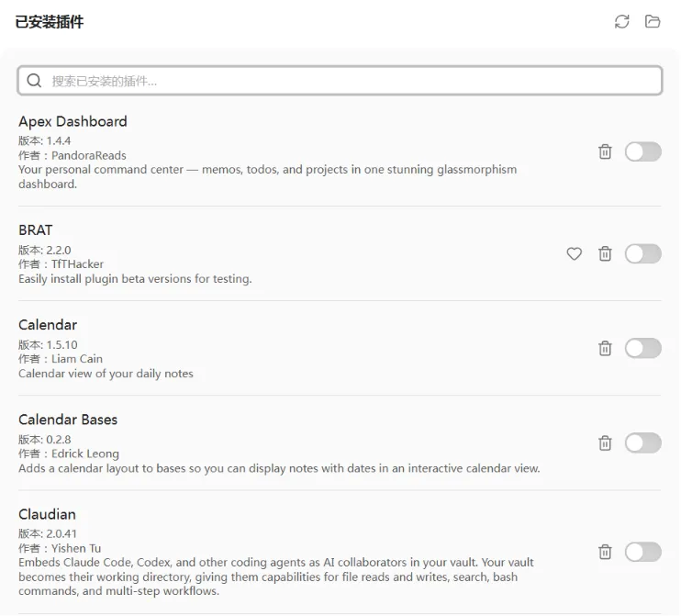
Task: Remove the Calendar plugin using trash icon
Action: click(605, 349)
